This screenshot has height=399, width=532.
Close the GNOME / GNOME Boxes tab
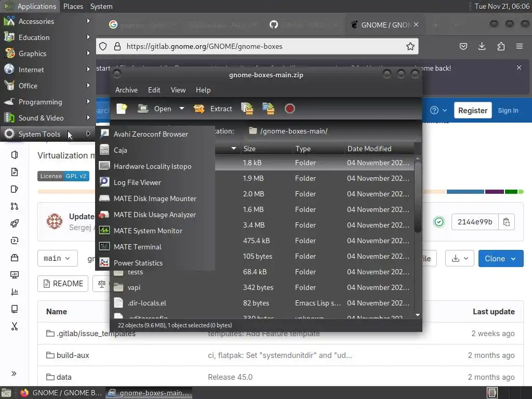coord(416,25)
